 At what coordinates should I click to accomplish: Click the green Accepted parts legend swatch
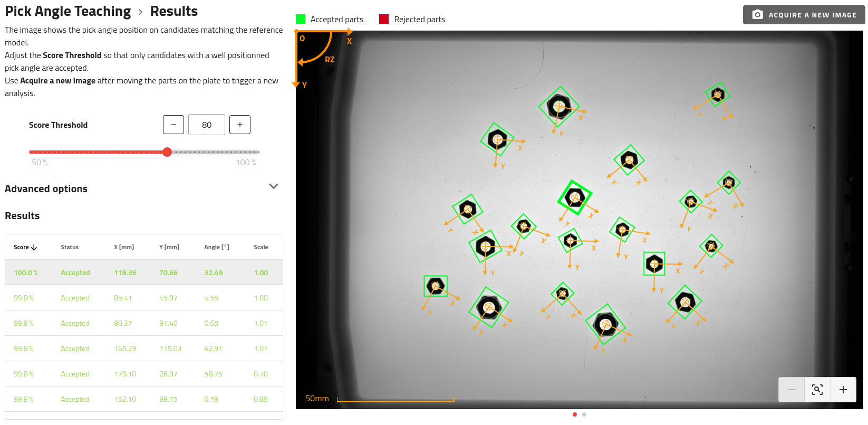tap(301, 20)
